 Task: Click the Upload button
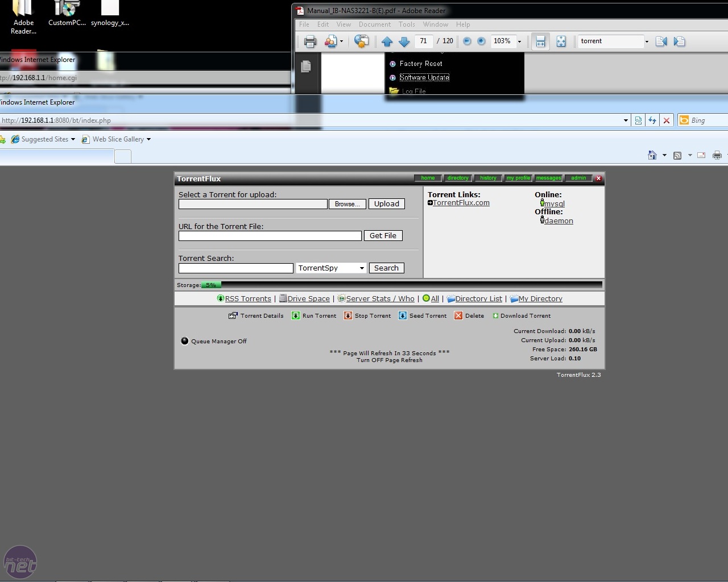point(387,204)
